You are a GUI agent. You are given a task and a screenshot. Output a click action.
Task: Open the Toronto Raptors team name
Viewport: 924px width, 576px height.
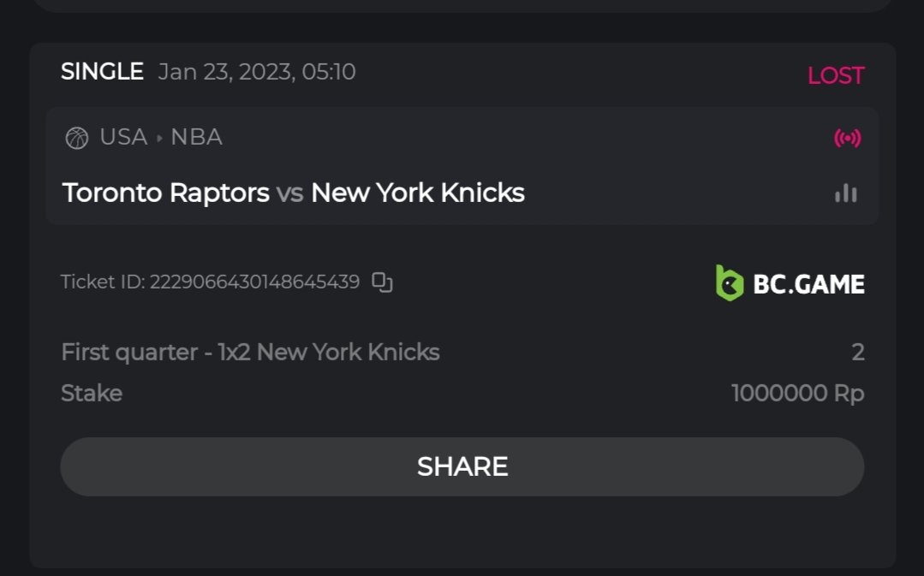(x=166, y=193)
